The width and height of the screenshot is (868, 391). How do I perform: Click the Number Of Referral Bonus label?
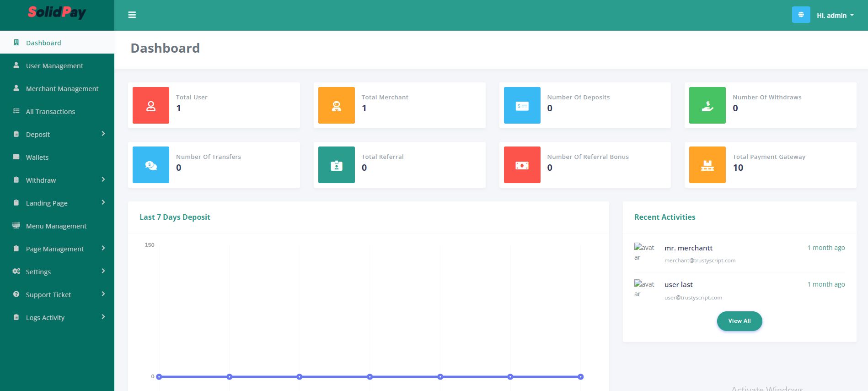click(588, 157)
